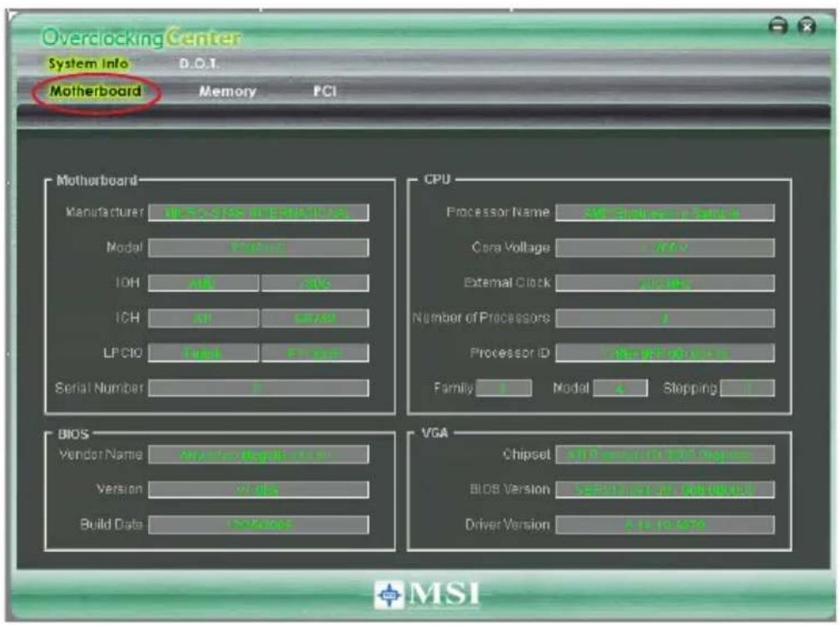
Task: Click the Processor Name value field
Action: [665, 212]
